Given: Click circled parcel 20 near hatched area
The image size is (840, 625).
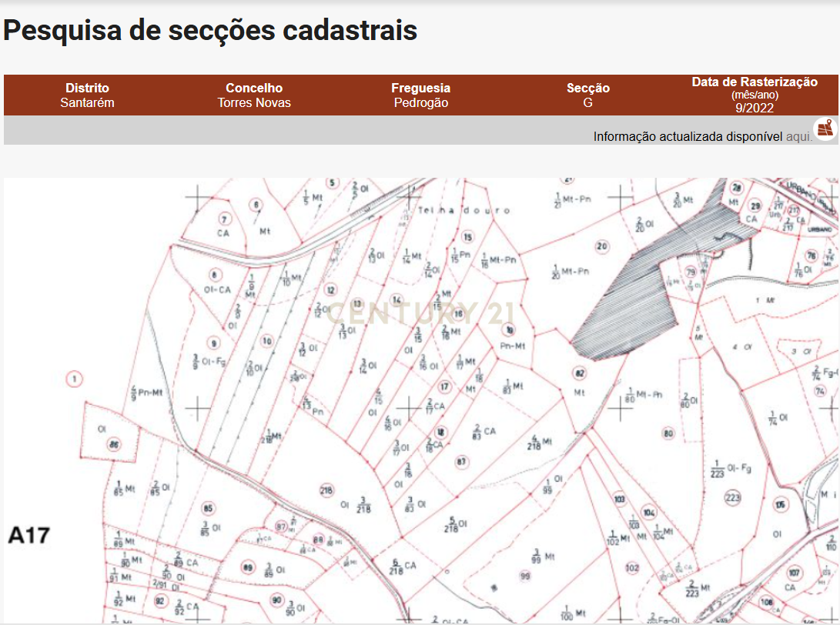Looking at the screenshot, I should tap(602, 246).
